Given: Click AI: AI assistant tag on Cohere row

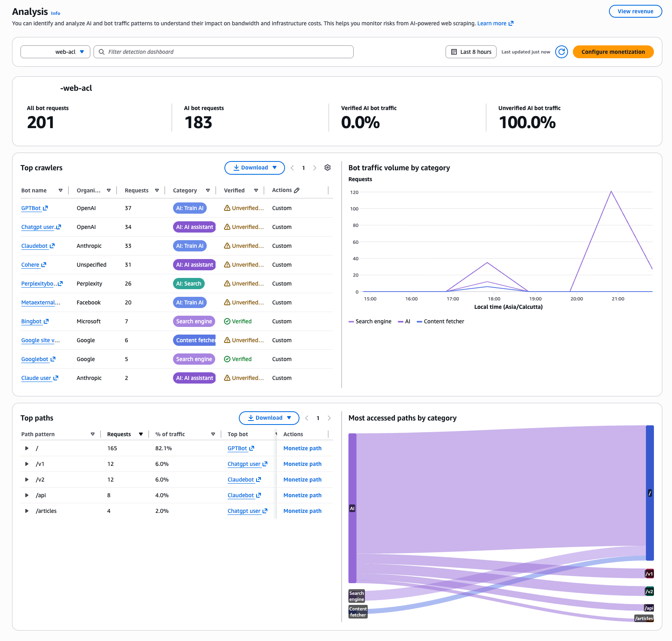Looking at the screenshot, I should (x=194, y=265).
